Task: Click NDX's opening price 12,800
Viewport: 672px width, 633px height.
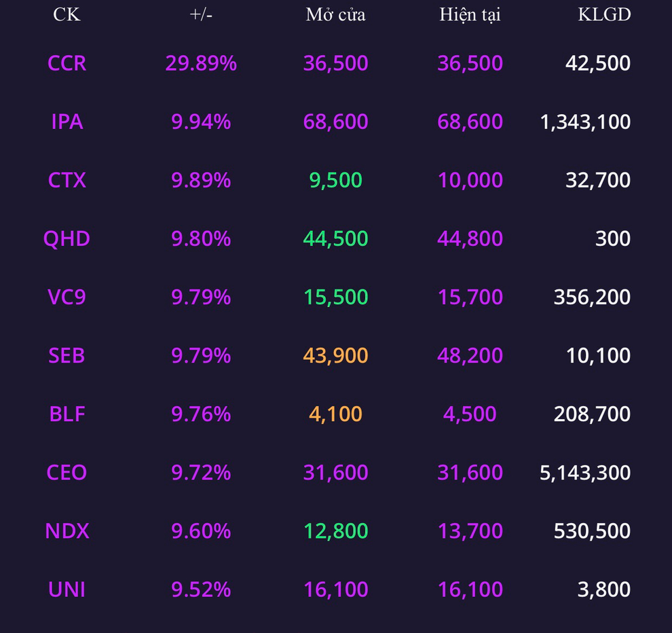Action: click(335, 530)
